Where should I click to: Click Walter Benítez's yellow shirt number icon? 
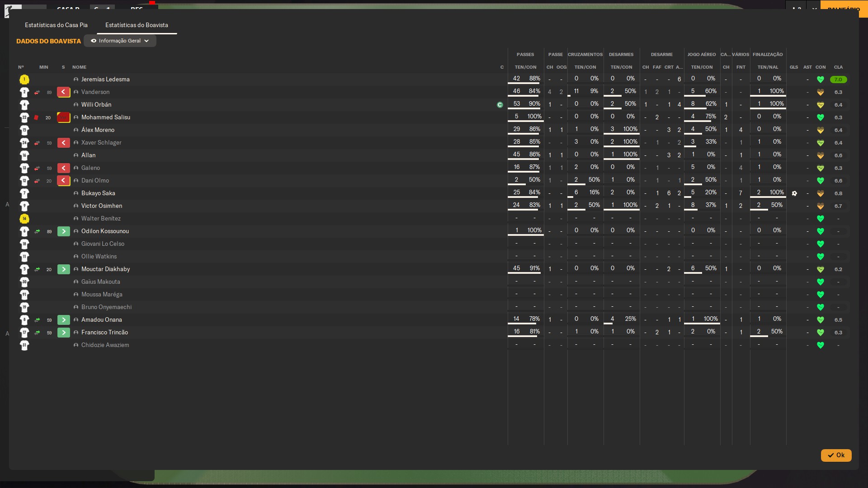[24, 219]
